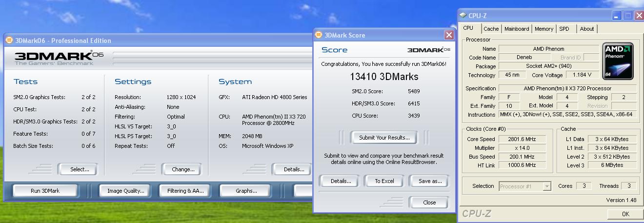
Task: Click the Name AMD Phenom field
Action: [548, 49]
